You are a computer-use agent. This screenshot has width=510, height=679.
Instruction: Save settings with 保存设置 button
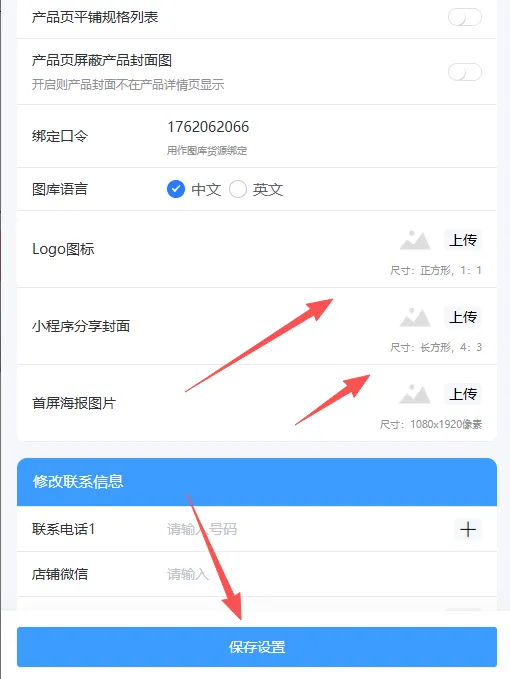(x=257, y=647)
